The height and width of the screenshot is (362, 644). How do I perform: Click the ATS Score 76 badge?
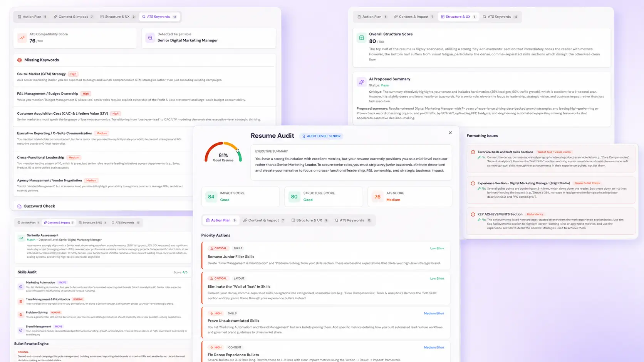377,197
